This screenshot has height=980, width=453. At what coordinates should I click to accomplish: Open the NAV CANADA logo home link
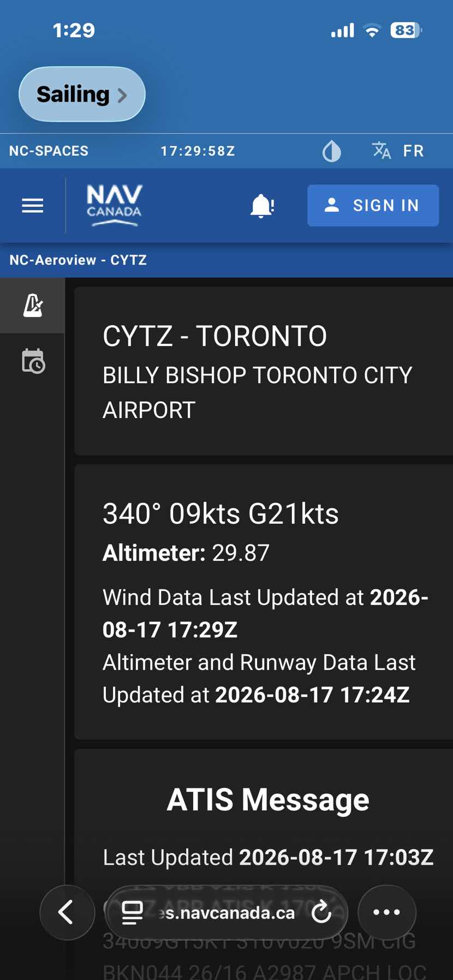[x=114, y=206]
